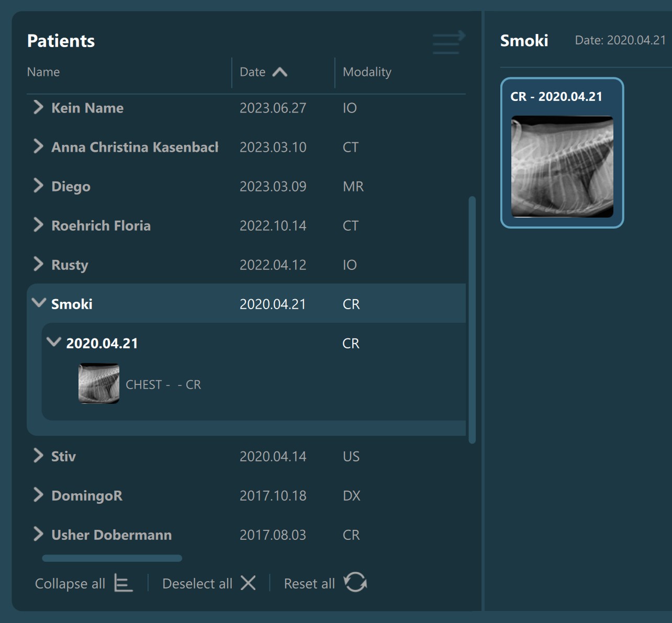Screen dimensions: 672x623
Task: Click the vertical patient list scrollbar
Action: 472,319
